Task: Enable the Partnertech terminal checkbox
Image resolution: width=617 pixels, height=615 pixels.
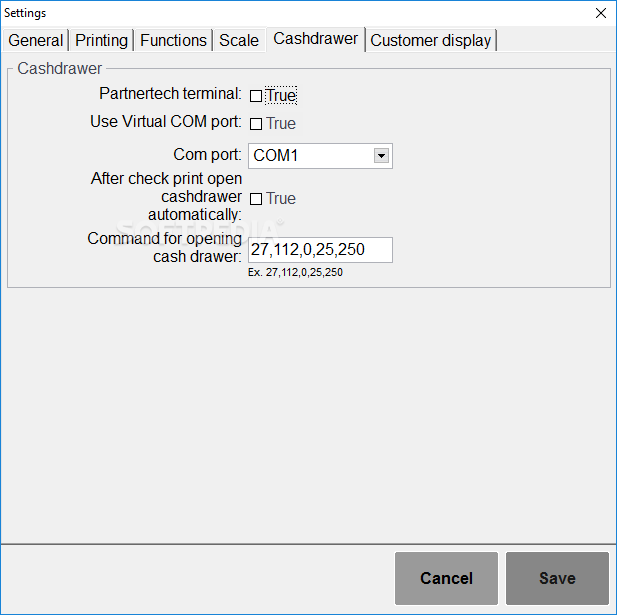Action: coord(256,96)
